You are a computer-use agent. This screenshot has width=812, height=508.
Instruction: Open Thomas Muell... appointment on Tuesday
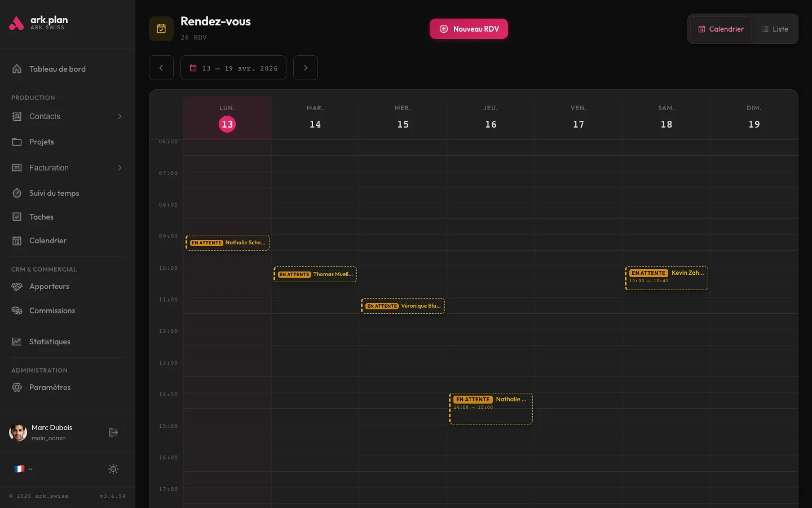315,274
